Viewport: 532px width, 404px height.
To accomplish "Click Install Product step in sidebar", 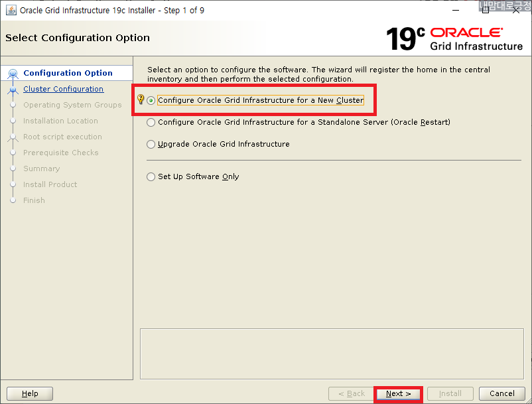I will (x=50, y=184).
